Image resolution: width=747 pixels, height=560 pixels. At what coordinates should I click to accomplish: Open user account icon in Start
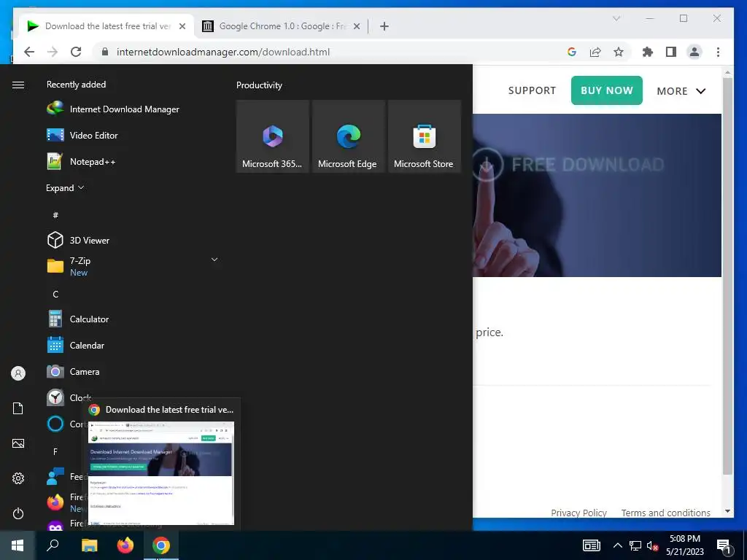pyautogui.click(x=18, y=373)
